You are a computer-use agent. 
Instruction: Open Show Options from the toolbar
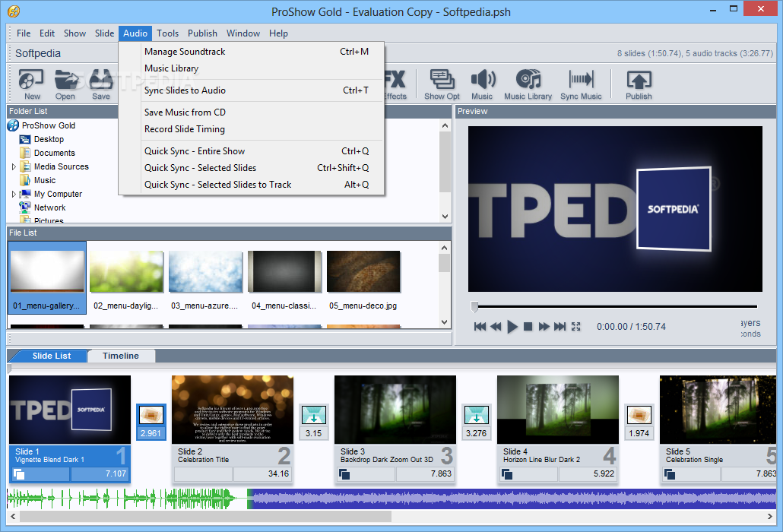point(442,84)
